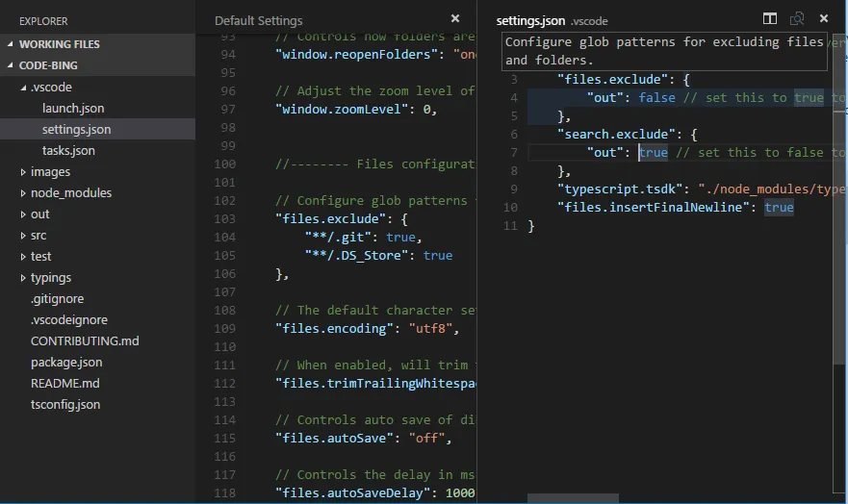The image size is (848, 504).
Task: Click the "off" value on line 115
Action: tap(426, 438)
